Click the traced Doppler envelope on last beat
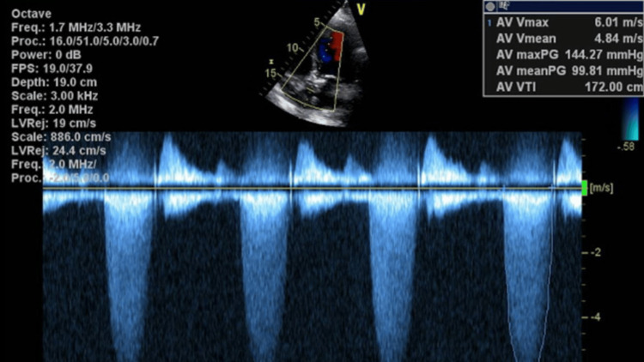This screenshot has height=362, width=644. pyautogui.click(x=530, y=275)
